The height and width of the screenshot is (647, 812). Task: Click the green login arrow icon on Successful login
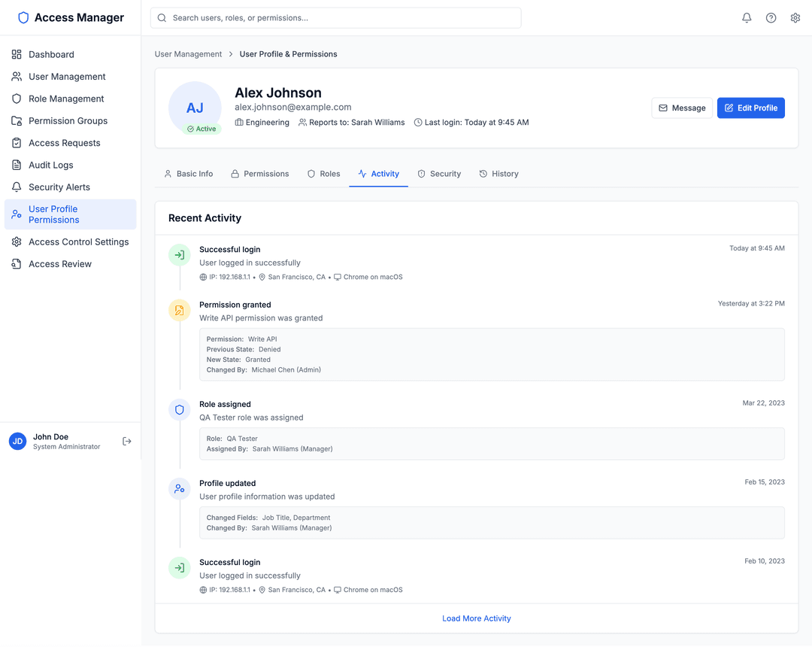pyautogui.click(x=179, y=254)
